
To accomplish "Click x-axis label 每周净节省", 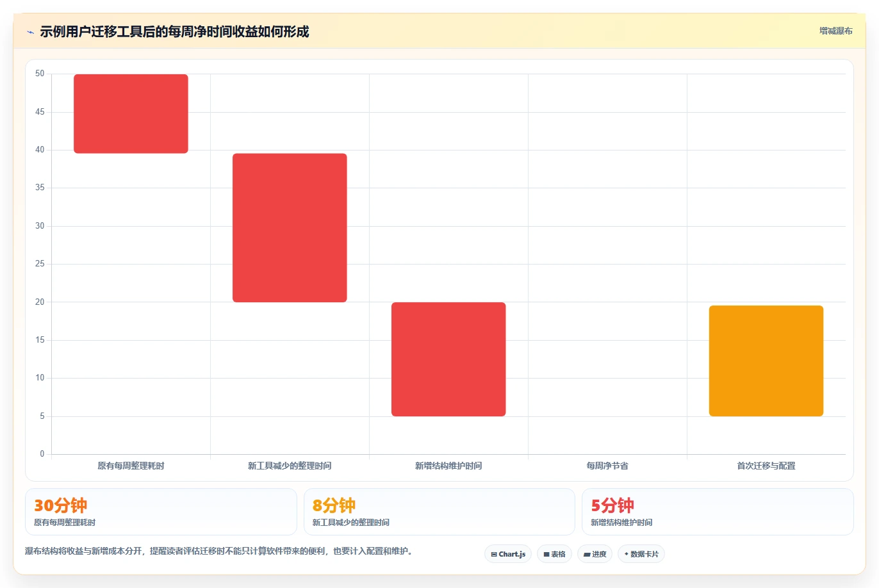I will pos(607,466).
